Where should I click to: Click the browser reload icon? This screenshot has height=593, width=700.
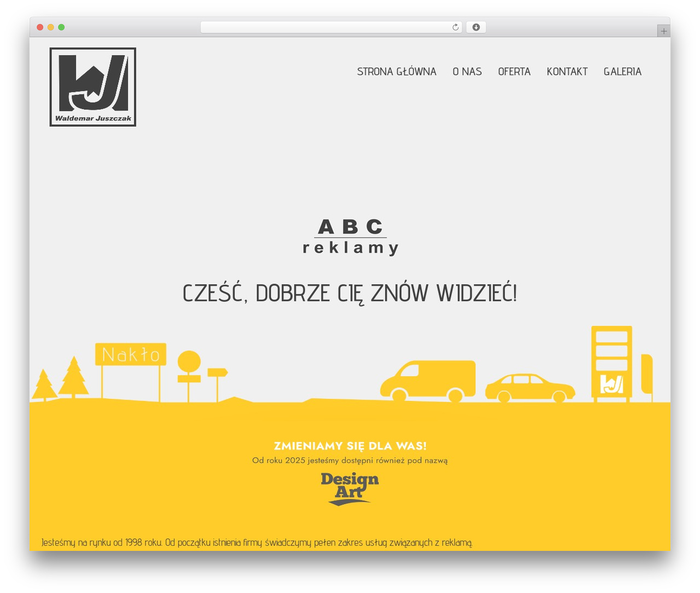(455, 27)
